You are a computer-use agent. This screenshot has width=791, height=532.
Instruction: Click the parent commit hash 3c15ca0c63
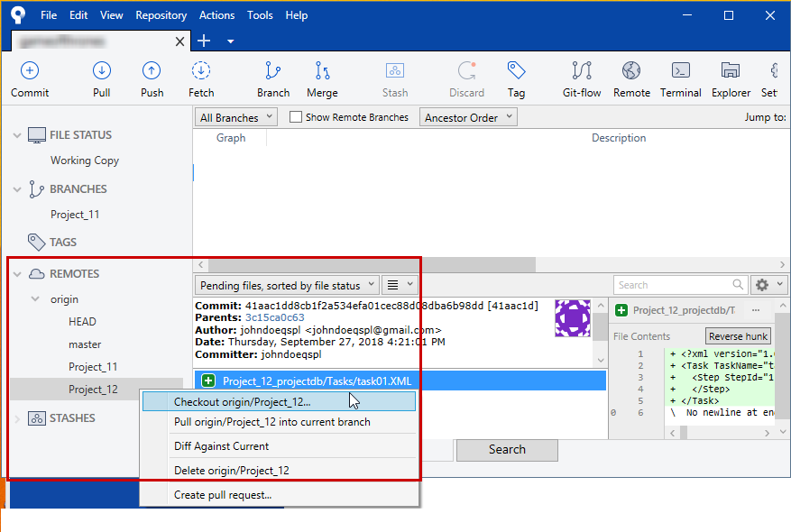tap(274, 317)
